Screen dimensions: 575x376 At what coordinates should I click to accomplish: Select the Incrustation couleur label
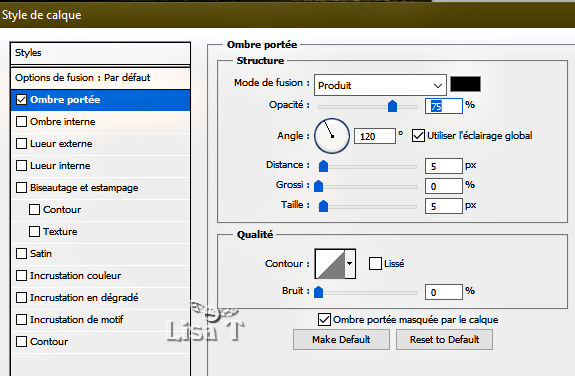[x=76, y=276]
